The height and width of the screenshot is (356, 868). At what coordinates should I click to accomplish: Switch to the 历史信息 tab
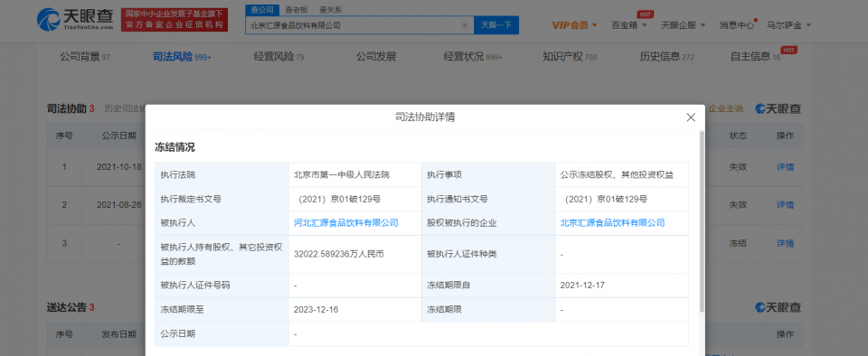pos(666,57)
